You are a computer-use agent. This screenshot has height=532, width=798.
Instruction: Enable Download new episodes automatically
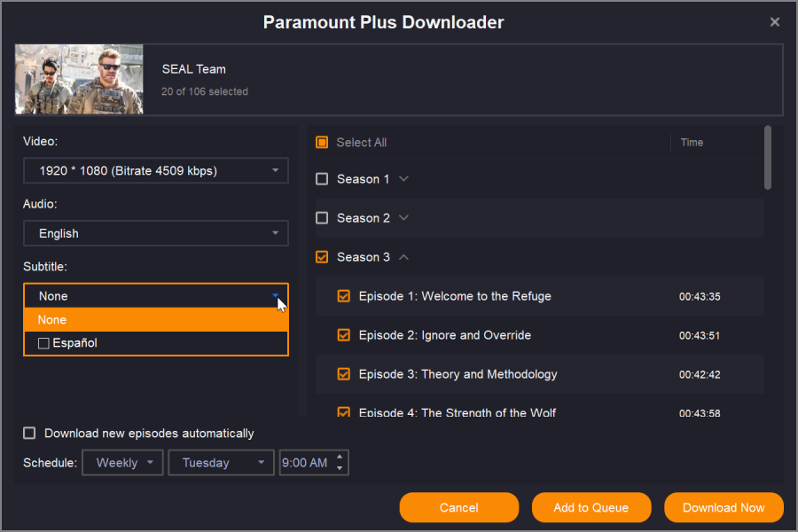coord(29,434)
